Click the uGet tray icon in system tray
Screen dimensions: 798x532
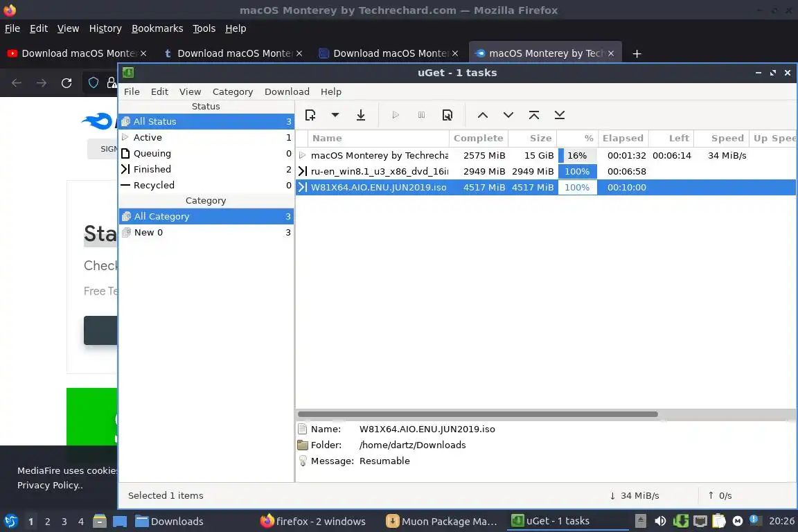(x=680, y=521)
